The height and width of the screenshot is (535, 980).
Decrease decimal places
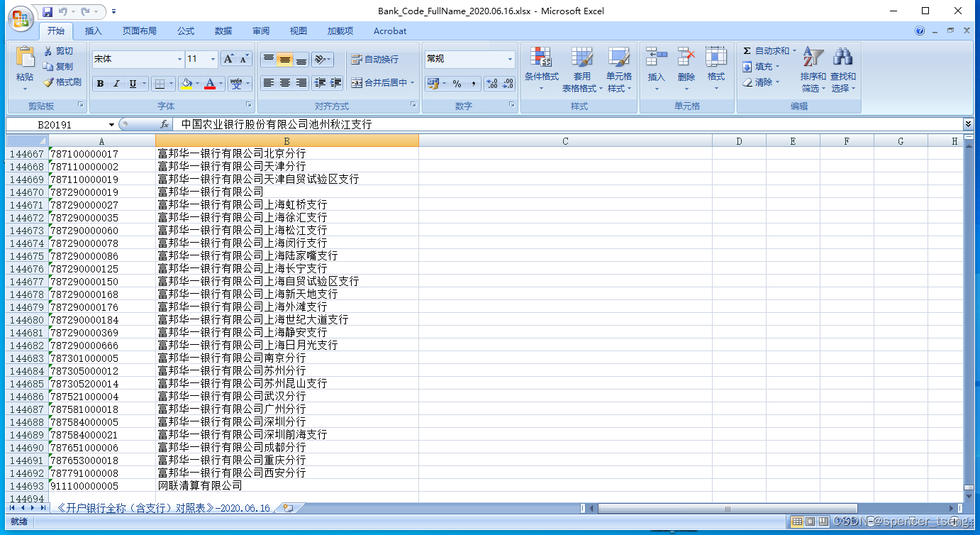(x=508, y=84)
